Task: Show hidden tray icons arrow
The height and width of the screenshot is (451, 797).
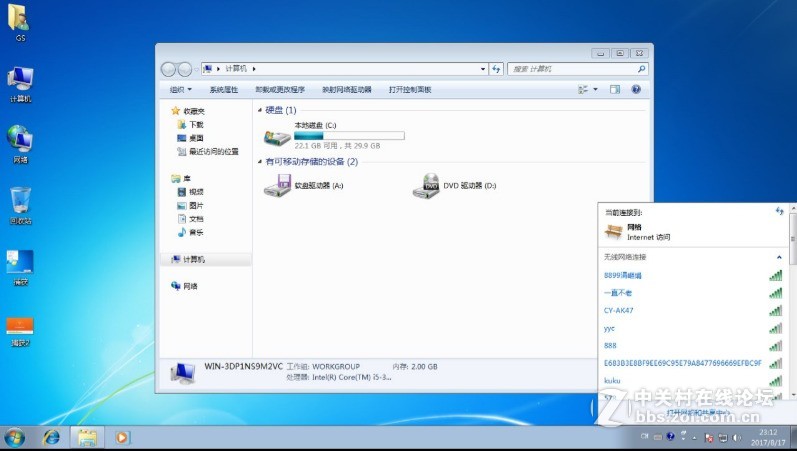Action: pyautogui.click(x=694, y=438)
